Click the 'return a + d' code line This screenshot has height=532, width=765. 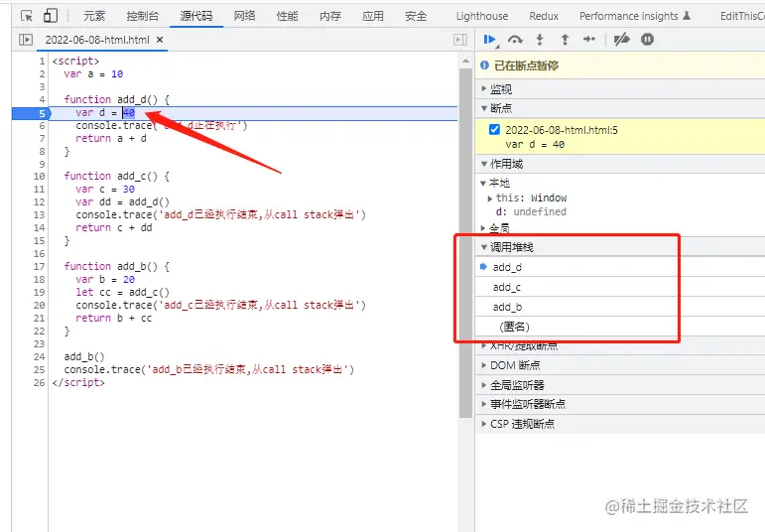click(x=111, y=139)
